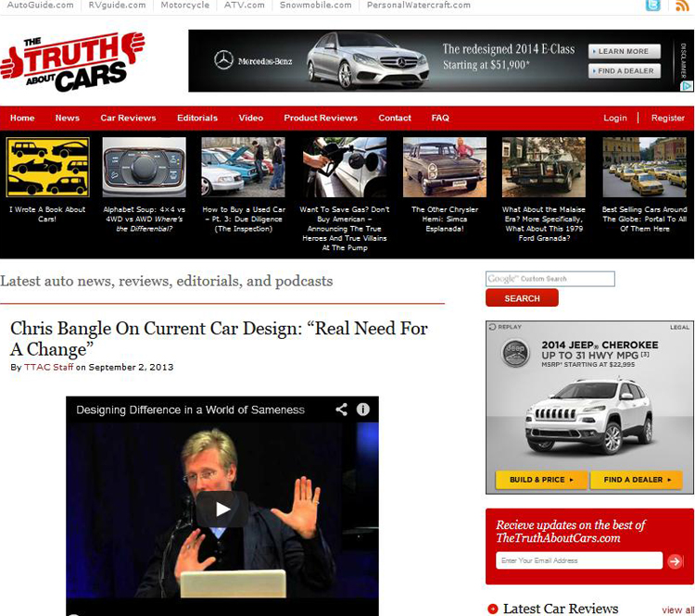Open the 1979 Ford Granada thumbnail

tap(544, 167)
